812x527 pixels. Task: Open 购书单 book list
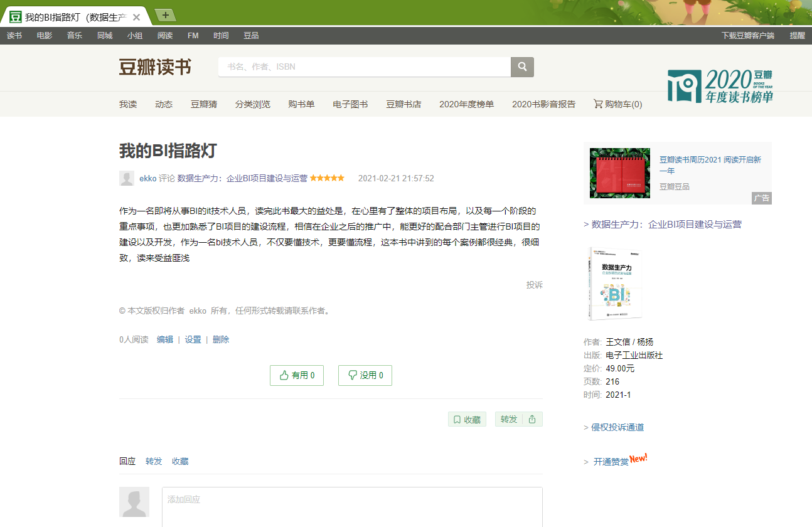[x=302, y=104]
